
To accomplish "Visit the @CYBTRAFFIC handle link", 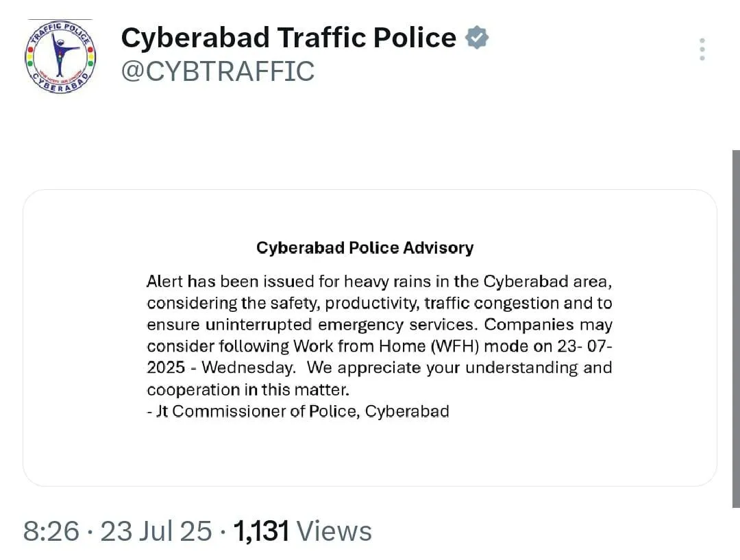I will tap(218, 72).
